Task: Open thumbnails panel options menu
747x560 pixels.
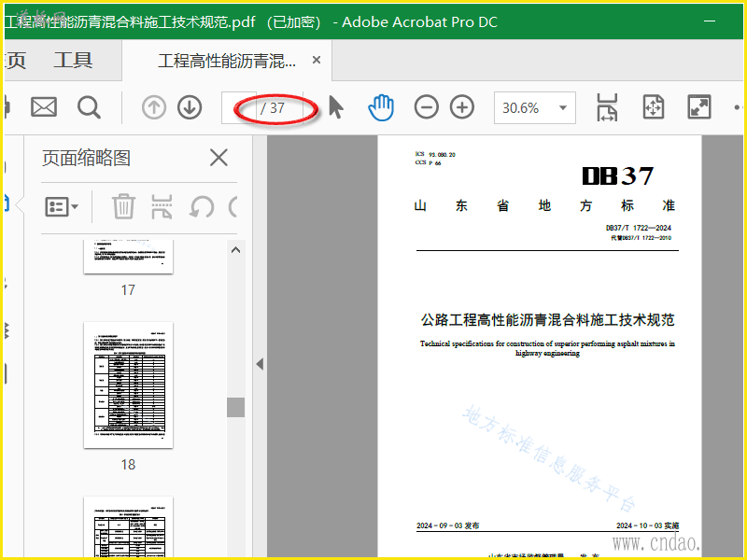Action: pos(62,207)
